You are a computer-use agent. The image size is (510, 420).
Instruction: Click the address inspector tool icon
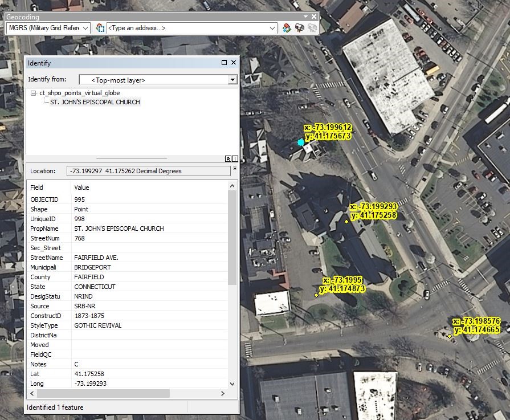tap(100, 28)
